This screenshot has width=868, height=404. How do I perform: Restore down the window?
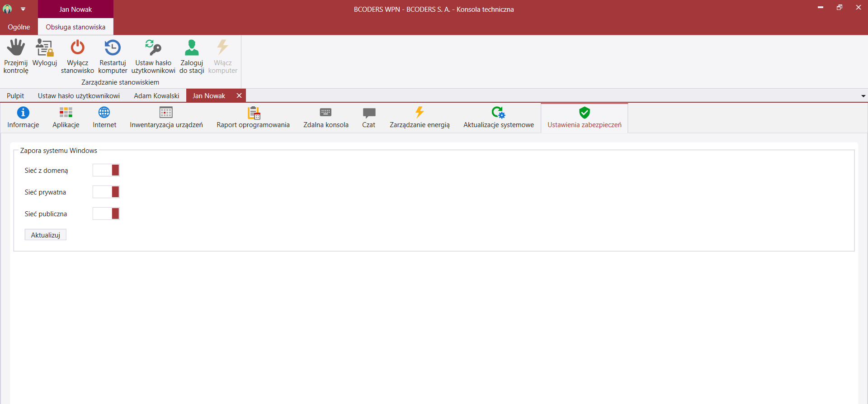(840, 8)
